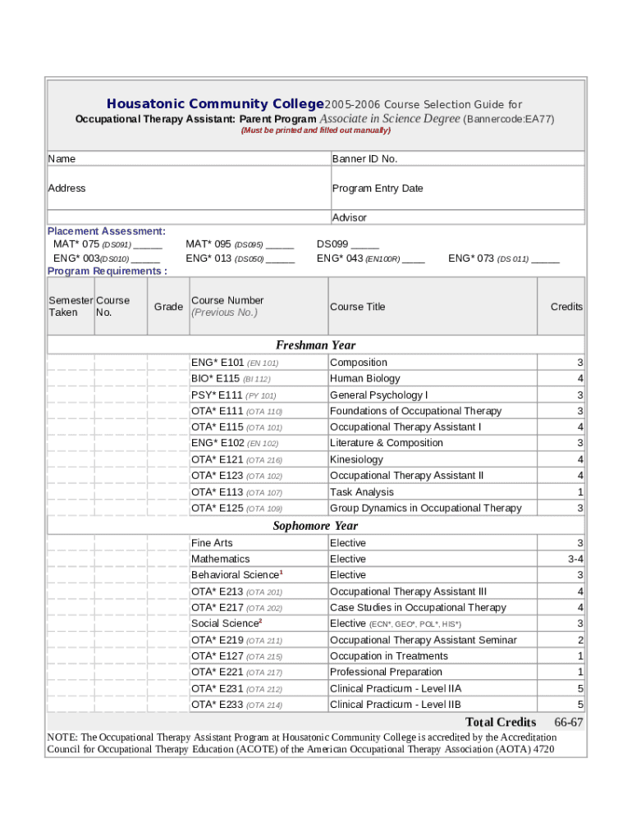Select the Grade cell for Kinesiology row
Image resolution: width=632 pixels, height=840 pixels.
point(167,459)
